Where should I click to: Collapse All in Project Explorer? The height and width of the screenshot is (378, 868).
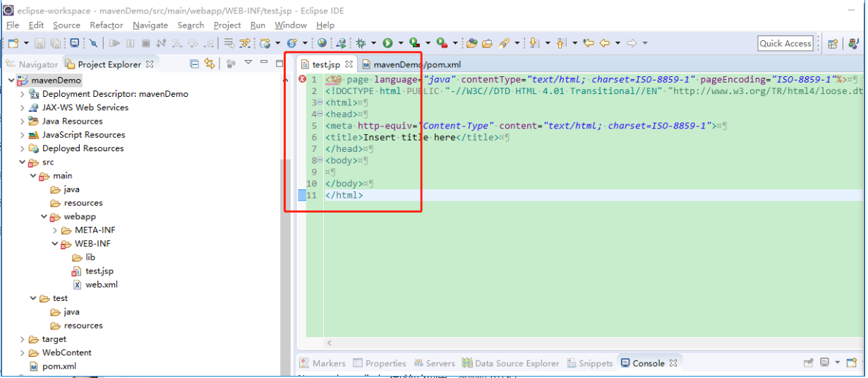coord(194,64)
